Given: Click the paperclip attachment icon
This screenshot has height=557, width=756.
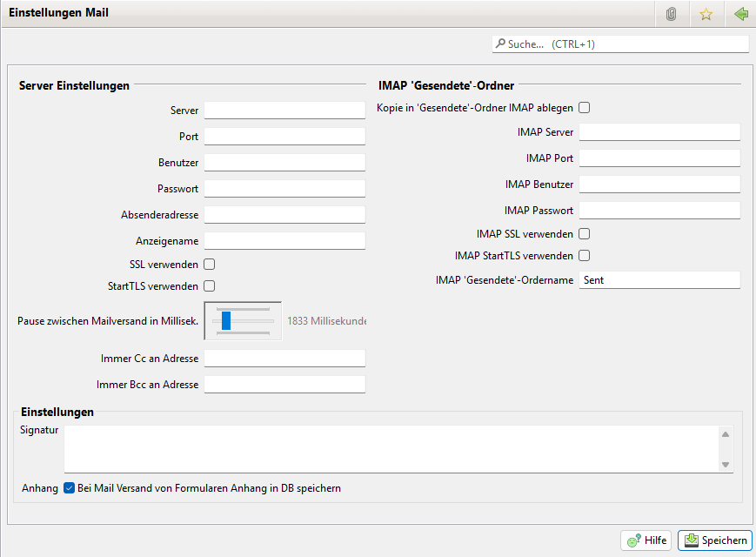Looking at the screenshot, I should pyautogui.click(x=671, y=14).
